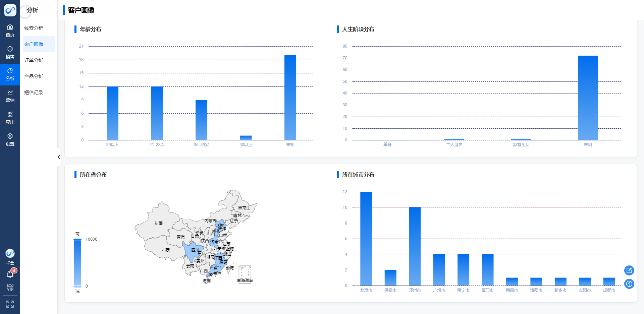Viewport: 644px width, 314px height.
Task: Switch to 订单分析 menu item
Action: [34, 60]
